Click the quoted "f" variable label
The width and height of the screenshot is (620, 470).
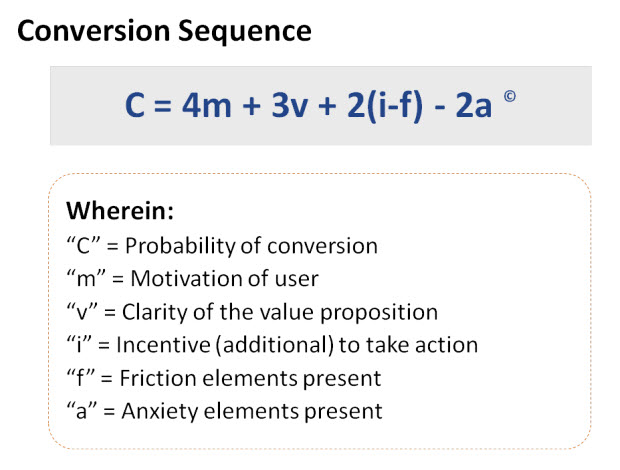pyautogui.click(x=78, y=378)
